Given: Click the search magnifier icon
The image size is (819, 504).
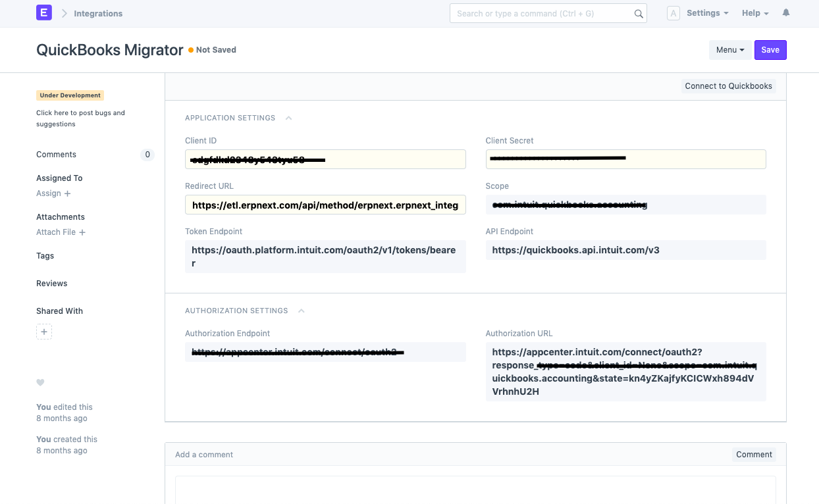Looking at the screenshot, I should (638, 14).
